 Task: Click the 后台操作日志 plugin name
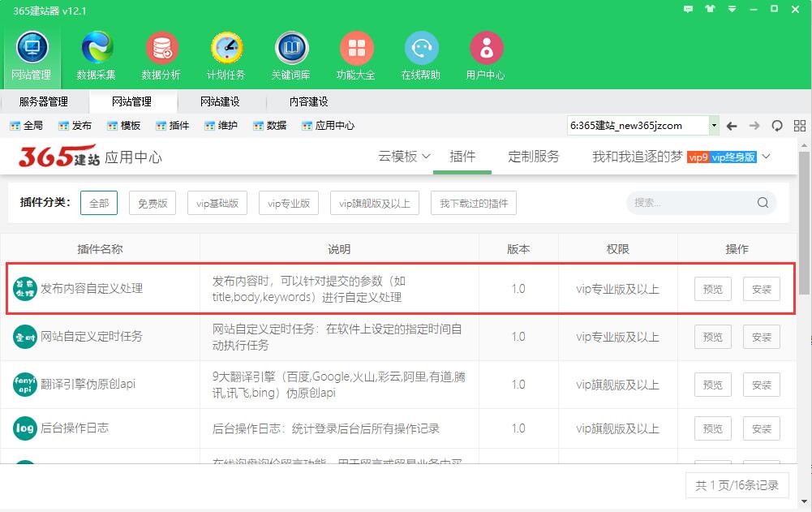tap(75, 428)
